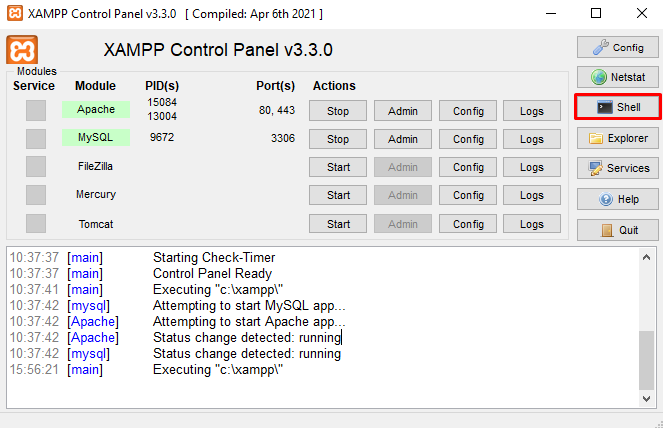663x428 pixels.
Task: Open MySQL Admin page
Action: tap(403, 139)
